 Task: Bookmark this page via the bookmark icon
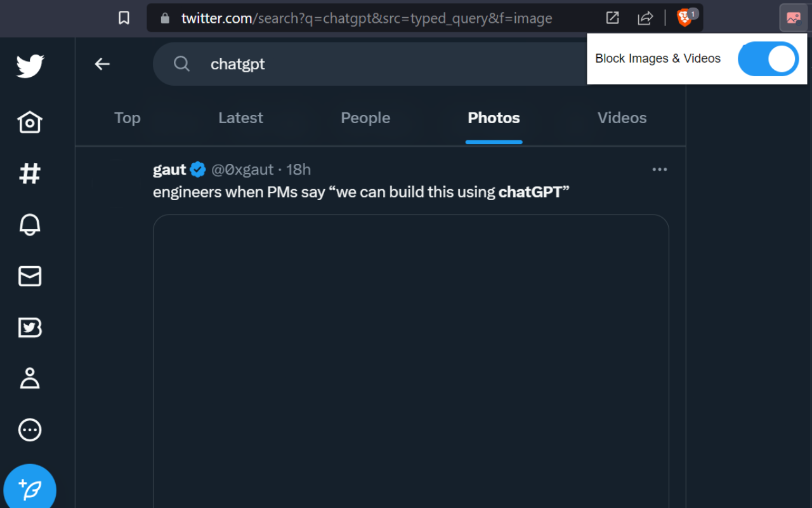(124, 18)
